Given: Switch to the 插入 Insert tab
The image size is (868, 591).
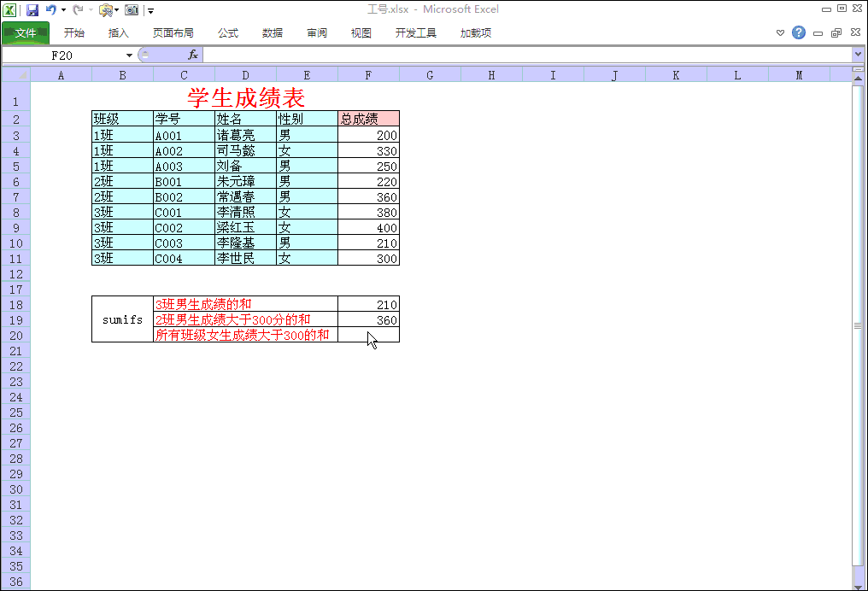Looking at the screenshot, I should pyautogui.click(x=118, y=32).
